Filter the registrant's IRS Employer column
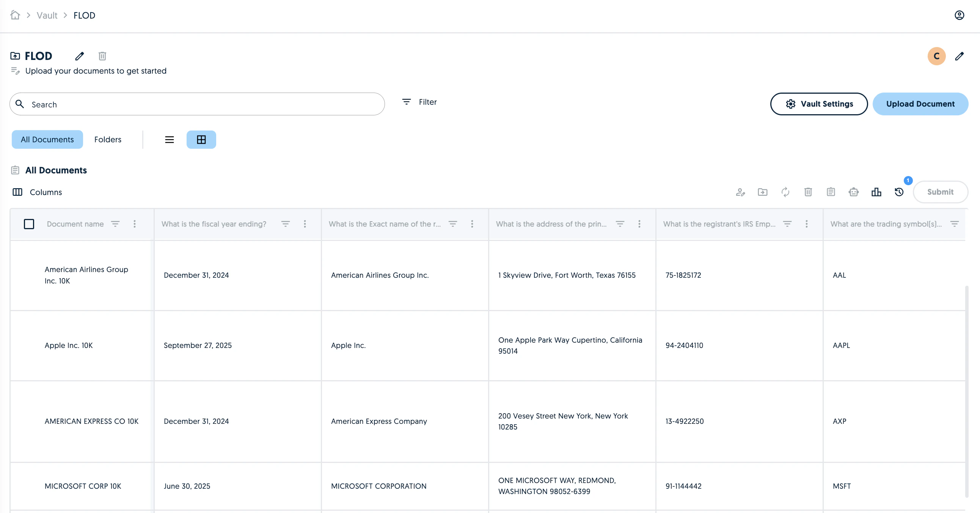 (787, 224)
